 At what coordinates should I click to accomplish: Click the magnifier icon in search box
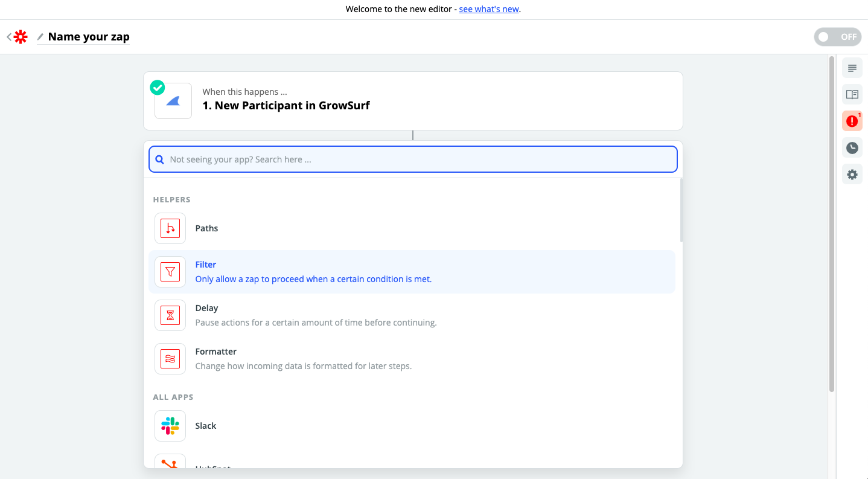[x=160, y=160]
